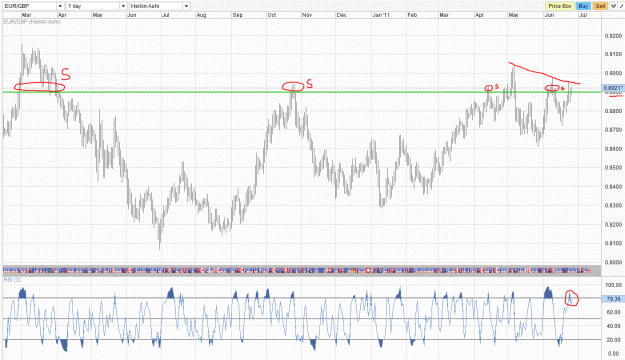This screenshot has height=360, width=625.
Task: Click the Price Box button
Action: (560, 6)
